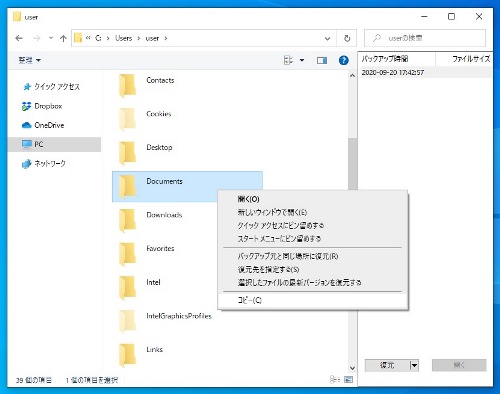The width and height of the screenshot is (500, 394).
Task: Select the Users breadcrumb segment
Action: tap(124, 38)
